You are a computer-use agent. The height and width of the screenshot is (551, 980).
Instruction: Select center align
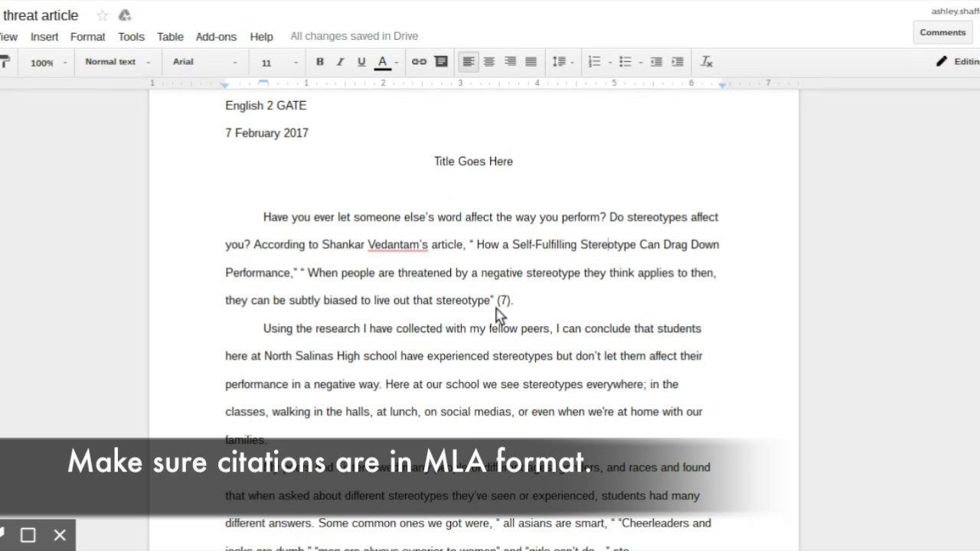click(489, 62)
